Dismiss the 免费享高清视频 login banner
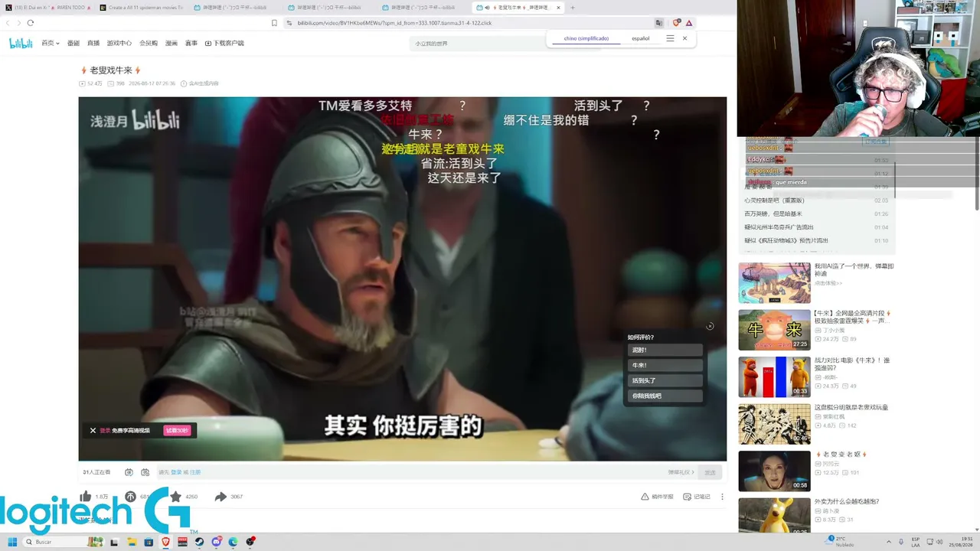The width and height of the screenshot is (980, 551). tap(93, 430)
